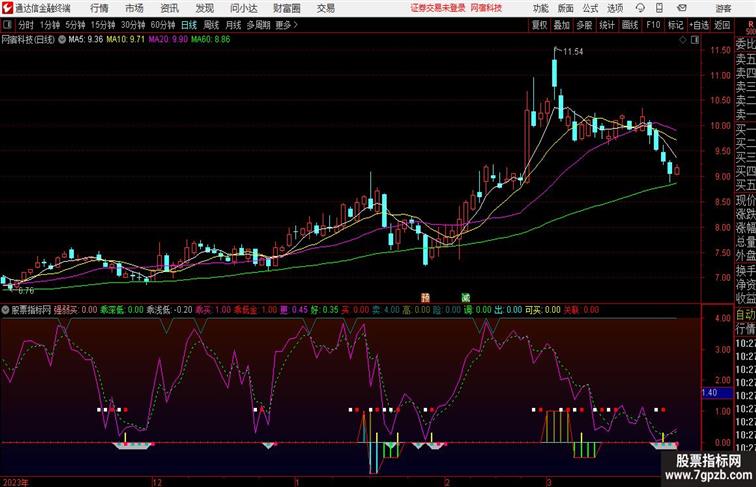
Task: Switch to 30分钟 period tab
Action: click(x=133, y=25)
